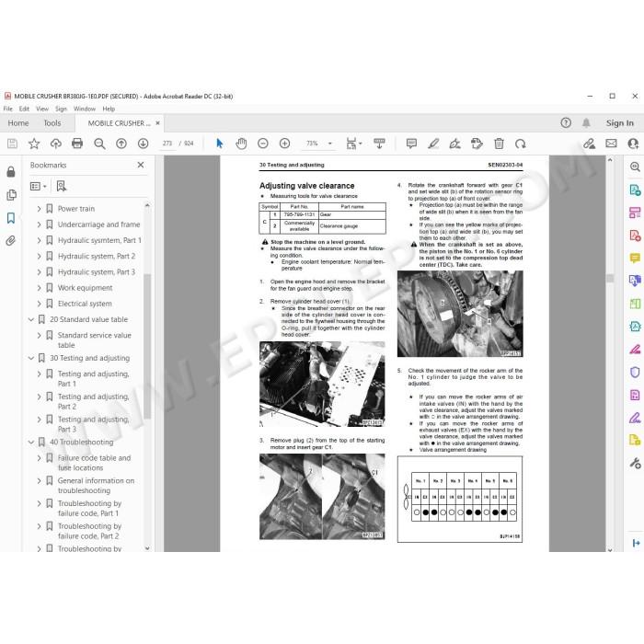Screen dimensions: 644x644
Task: Open Testing and adjusting, Part 1
Action: click(x=93, y=379)
